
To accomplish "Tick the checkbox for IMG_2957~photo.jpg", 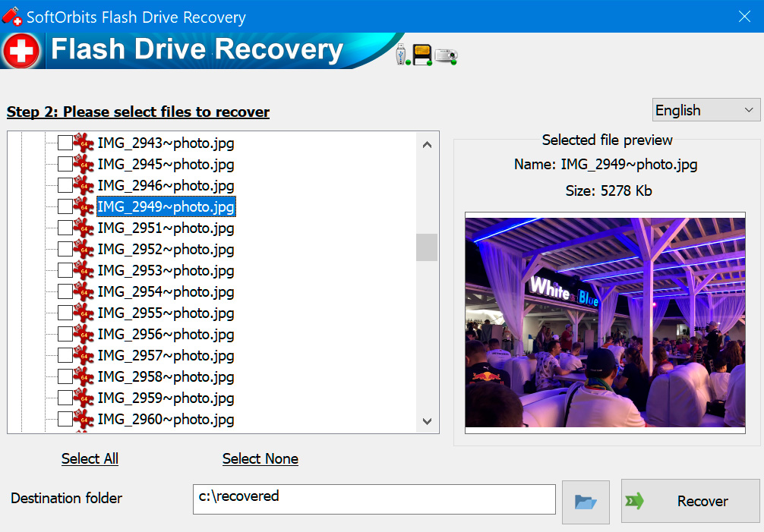I will click(x=65, y=355).
